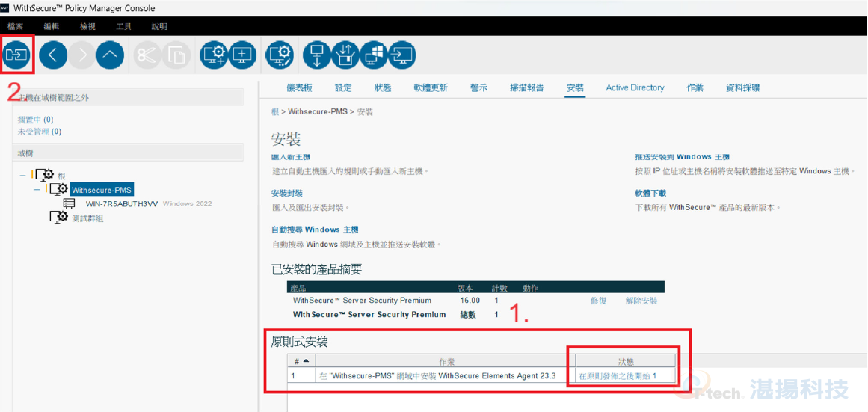Go back with the left arrow icon
The image size is (868, 412).
(x=52, y=55)
